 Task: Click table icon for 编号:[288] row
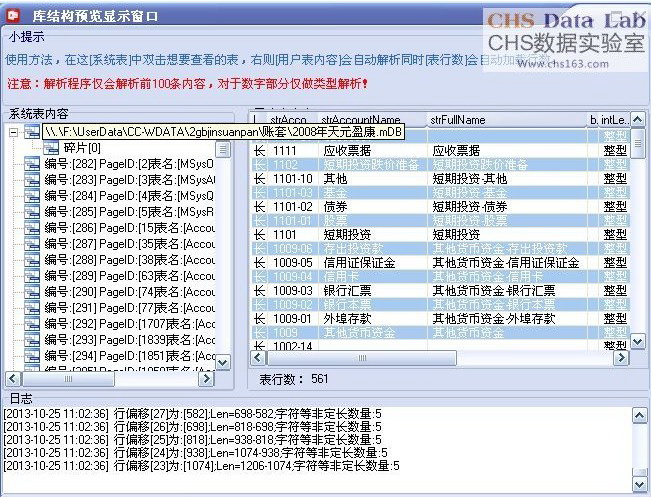(x=32, y=260)
